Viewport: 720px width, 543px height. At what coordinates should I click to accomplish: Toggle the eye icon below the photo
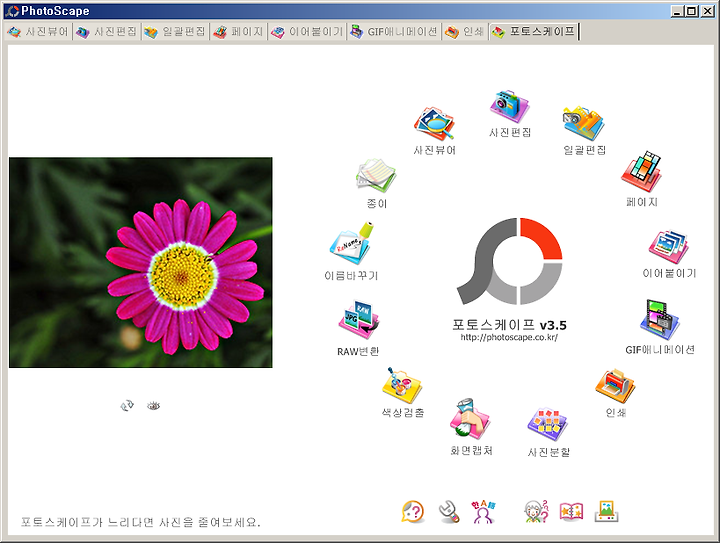tap(153, 406)
